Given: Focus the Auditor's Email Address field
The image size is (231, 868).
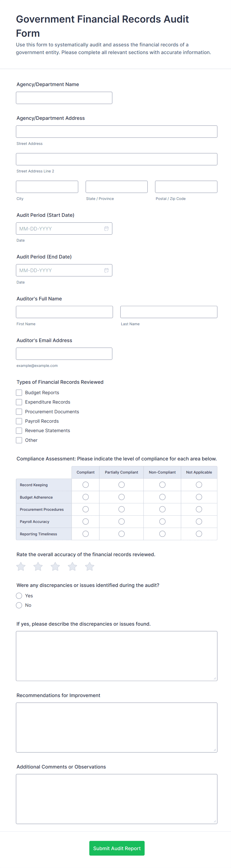Looking at the screenshot, I should (x=64, y=354).
